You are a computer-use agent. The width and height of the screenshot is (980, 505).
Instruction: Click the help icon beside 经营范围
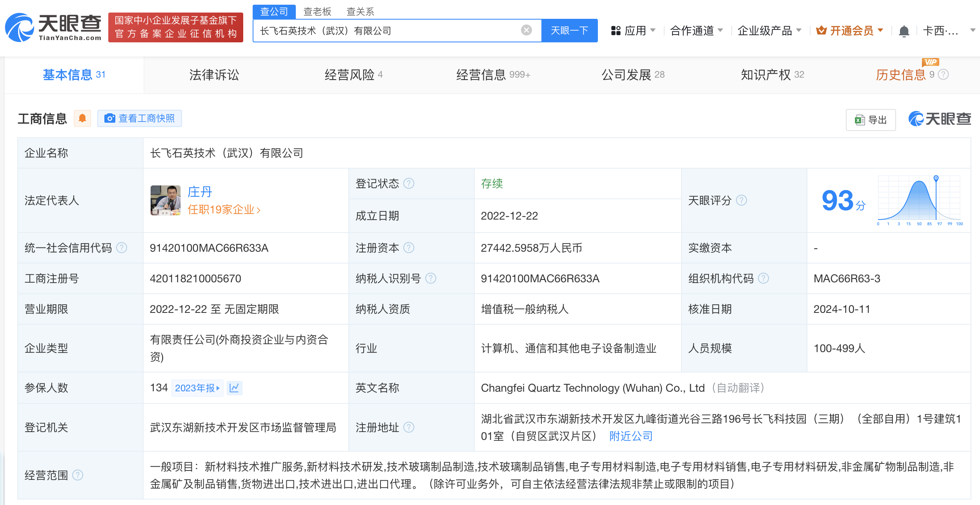click(78, 475)
